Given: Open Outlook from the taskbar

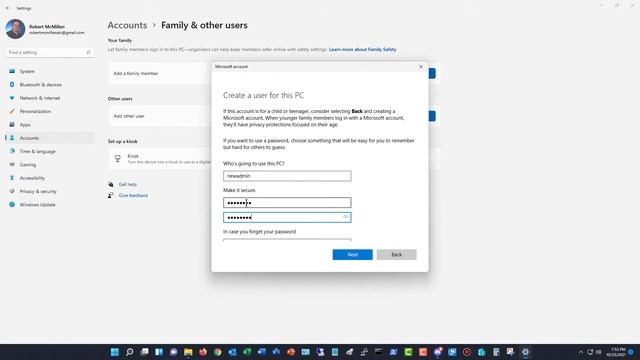Looking at the screenshot, I should pyautogui.click(x=232, y=352).
